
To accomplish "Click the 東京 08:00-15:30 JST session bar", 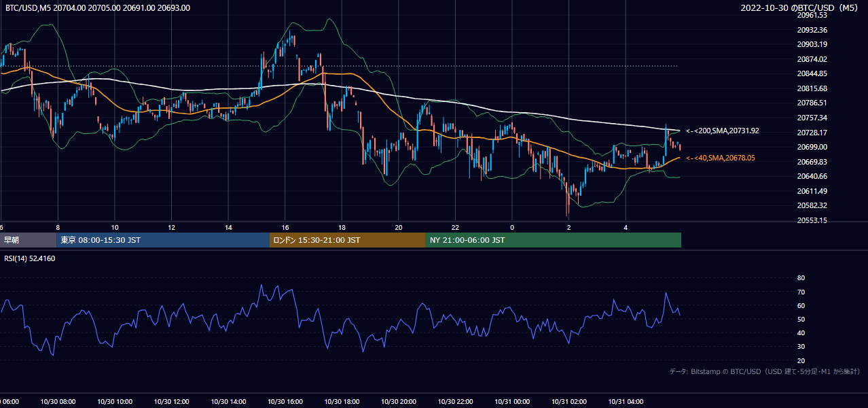I will [163, 240].
